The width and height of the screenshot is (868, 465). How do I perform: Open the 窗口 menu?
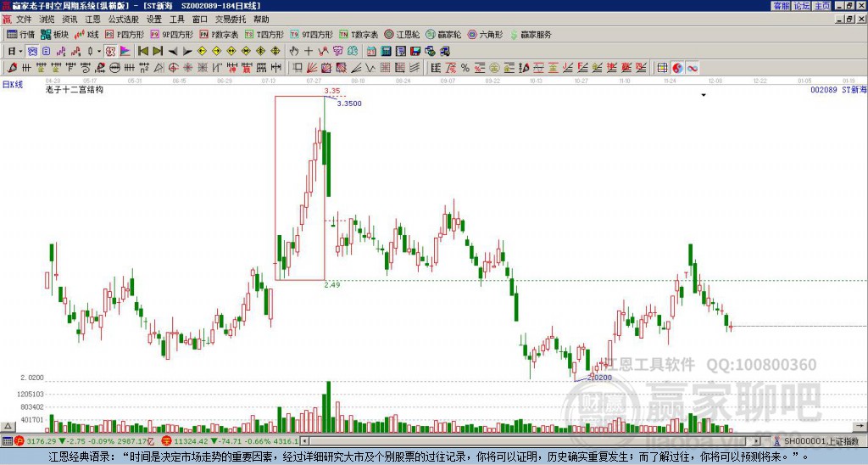[200, 20]
